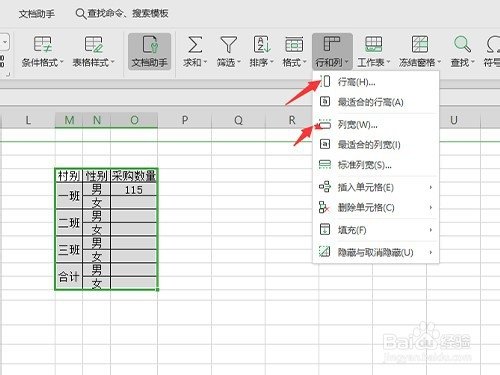Select the 女 cell in the 三班 row
The image size is (500, 375).
coord(97,256)
